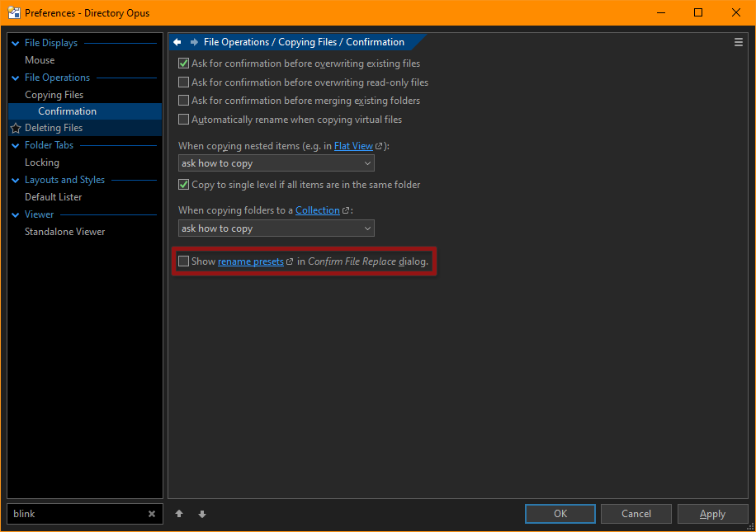Click the Folder Tabs category heading

click(x=50, y=145)
